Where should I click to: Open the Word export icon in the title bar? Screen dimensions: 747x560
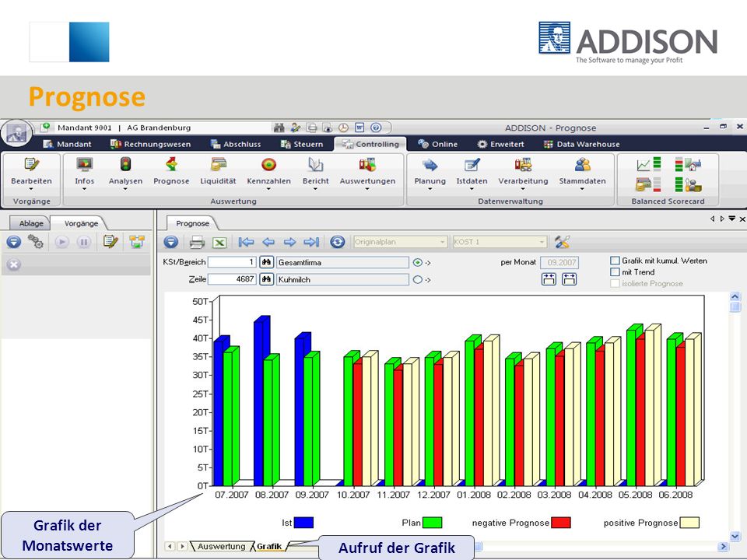click(359, 128)
